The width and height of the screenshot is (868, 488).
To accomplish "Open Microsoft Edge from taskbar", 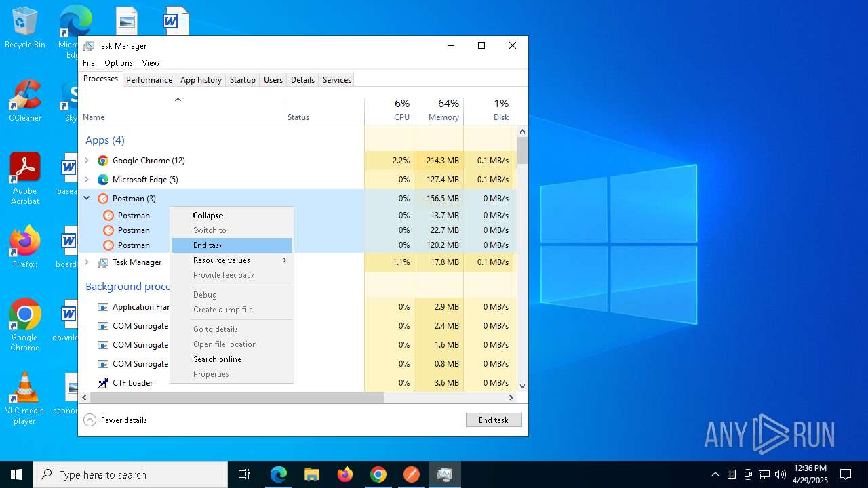I will pyautogui.click(x=279, y=474).
